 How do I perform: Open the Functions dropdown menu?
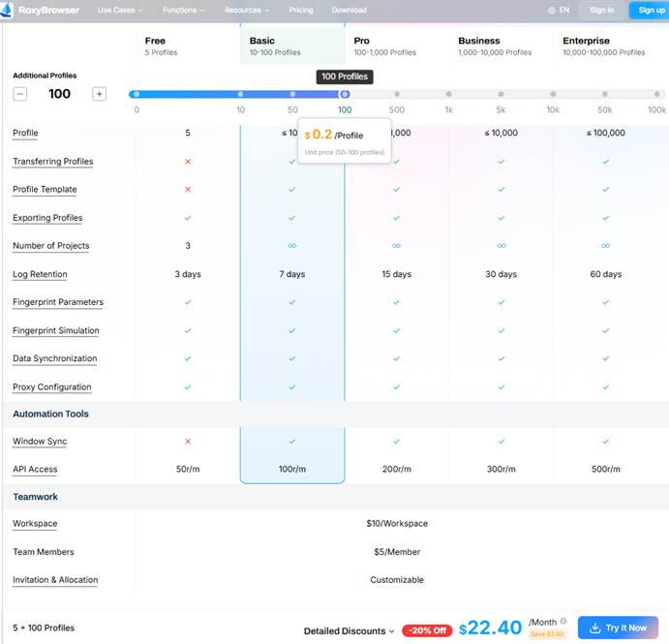[183, 11]
